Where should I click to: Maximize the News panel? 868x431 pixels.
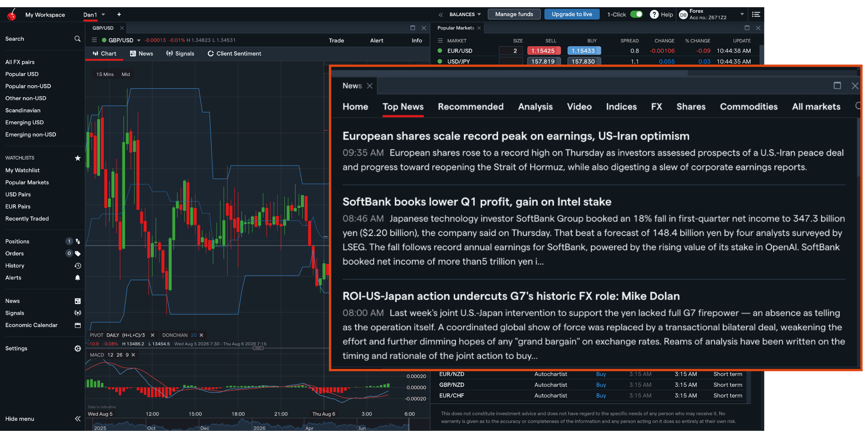pyautogui.click(x=837, y=86)
